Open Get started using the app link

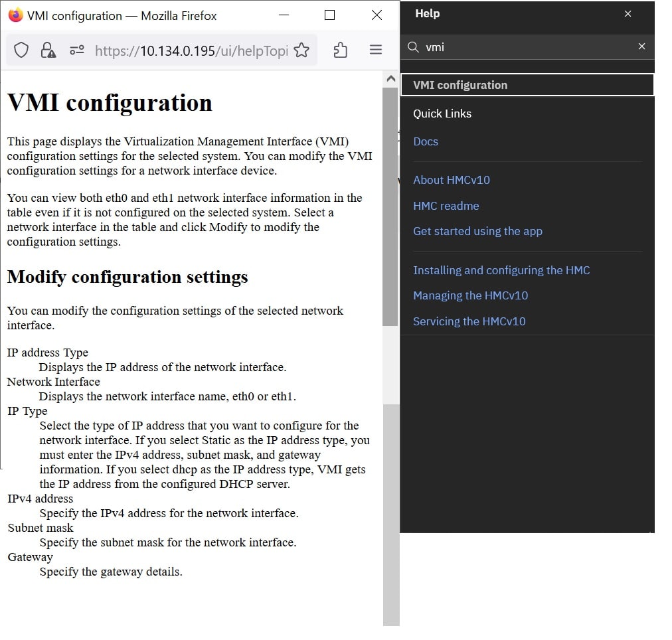click(x=477, y=231)
